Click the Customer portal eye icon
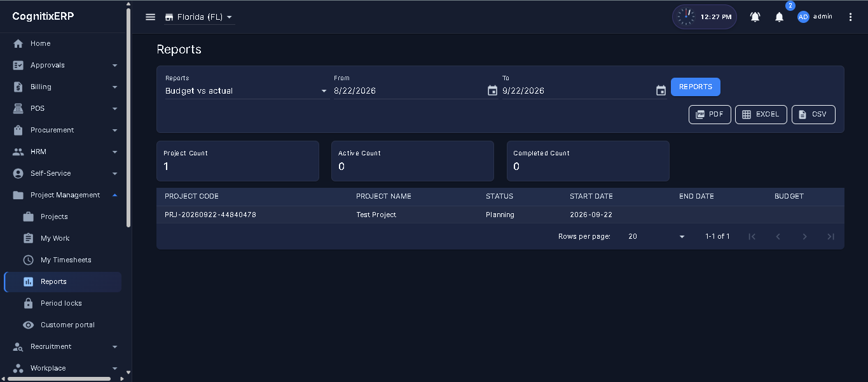 click(x=28, y=325)
